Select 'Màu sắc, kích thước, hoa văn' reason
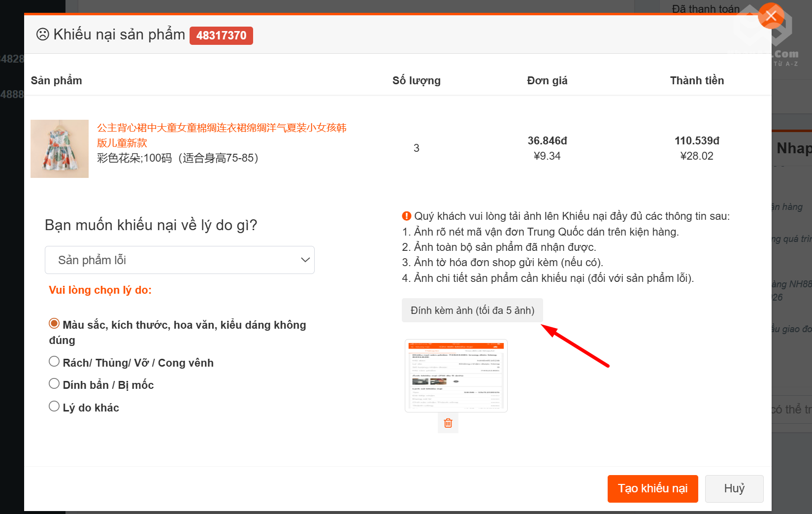Image resolution: width=812 pixels, height=514 pixels. tap(54, 324)
